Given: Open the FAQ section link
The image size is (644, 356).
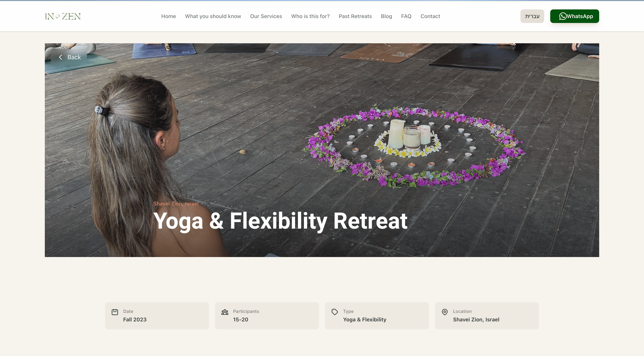Looking at the screenshot, I should coord(406,16).
